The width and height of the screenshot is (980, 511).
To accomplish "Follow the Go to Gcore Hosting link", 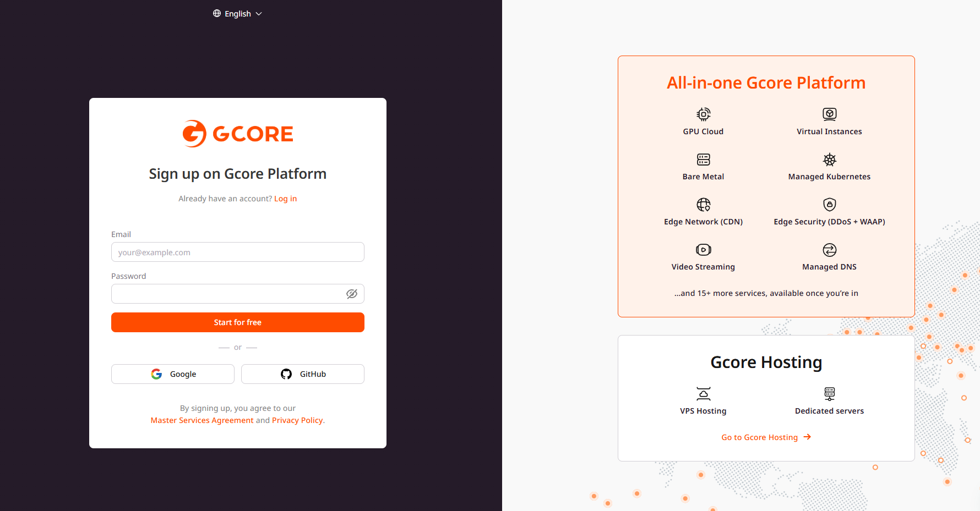I will tap(766, 437).
